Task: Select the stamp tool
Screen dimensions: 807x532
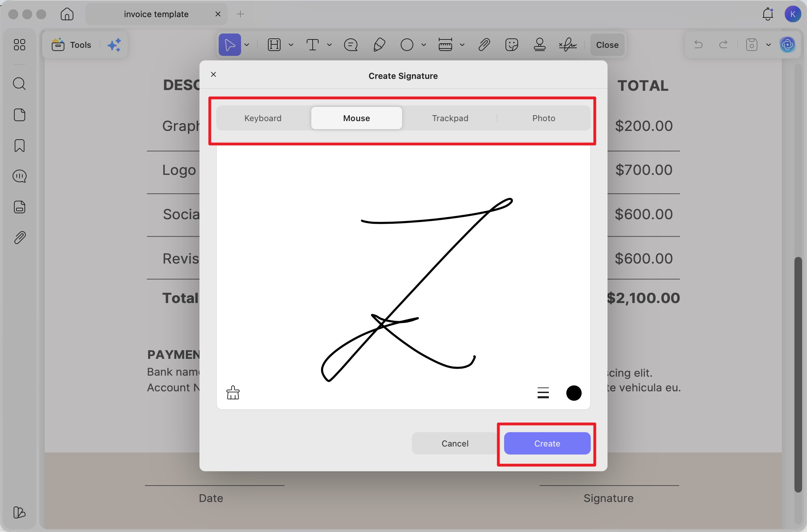Action: pos(540,45)
